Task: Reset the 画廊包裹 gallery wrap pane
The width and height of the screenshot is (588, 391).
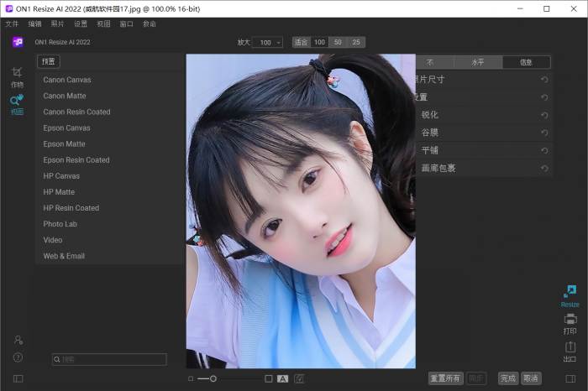Action: pos(544,168)
